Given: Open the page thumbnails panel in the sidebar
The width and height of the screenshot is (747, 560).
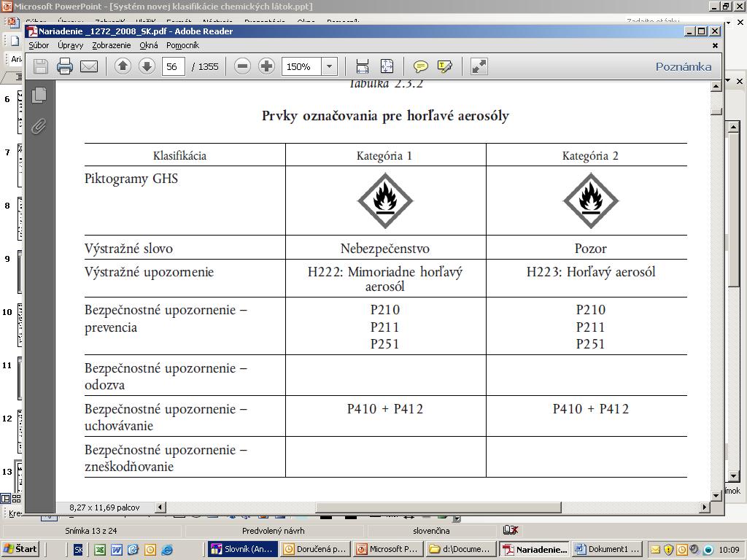Looking at the screenshot, I should 39,96.
